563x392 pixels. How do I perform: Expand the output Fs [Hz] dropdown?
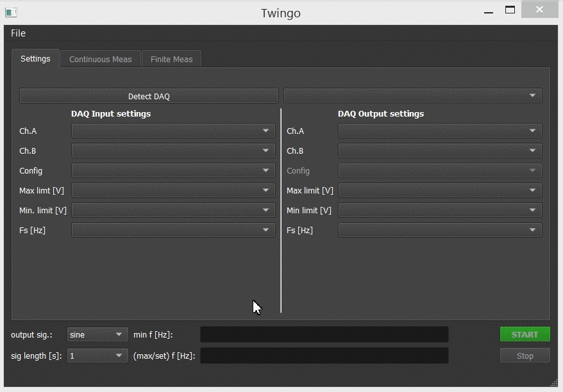click(440, 230)
